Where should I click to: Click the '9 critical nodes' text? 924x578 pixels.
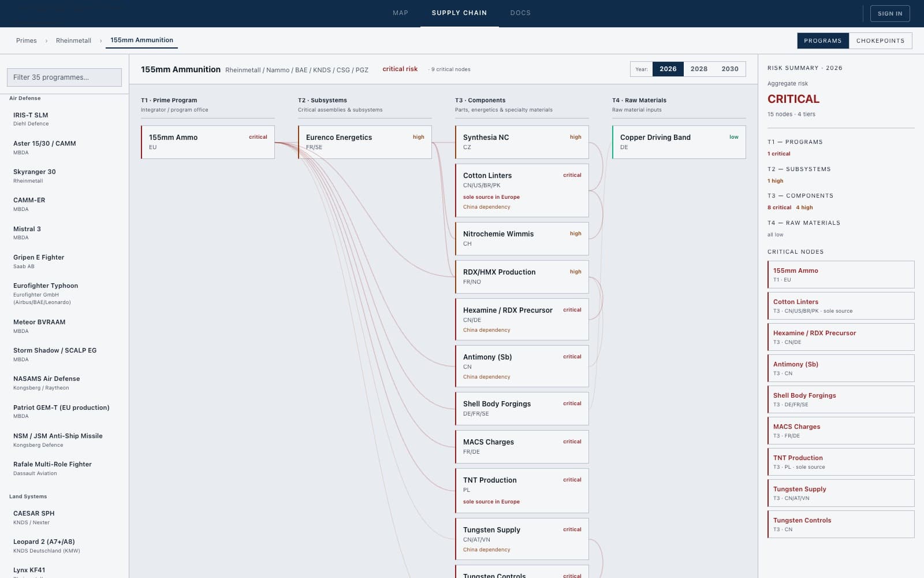(x=450, y=69)
